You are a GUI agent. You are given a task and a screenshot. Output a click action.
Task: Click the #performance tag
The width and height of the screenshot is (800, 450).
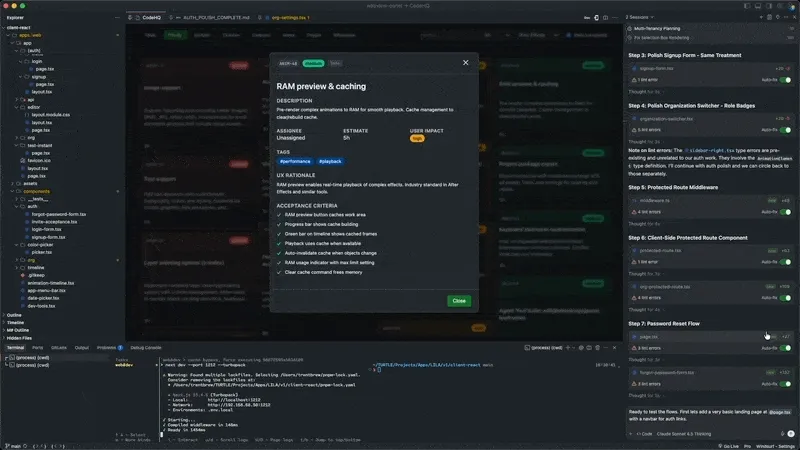pos(295,161)
